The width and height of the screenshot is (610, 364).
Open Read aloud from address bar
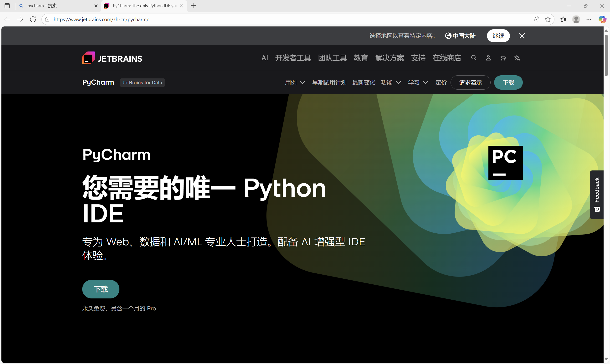point(536,19)
